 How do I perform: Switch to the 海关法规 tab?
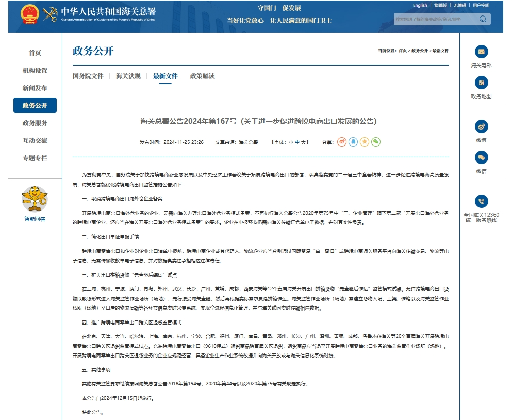point(128,76)
